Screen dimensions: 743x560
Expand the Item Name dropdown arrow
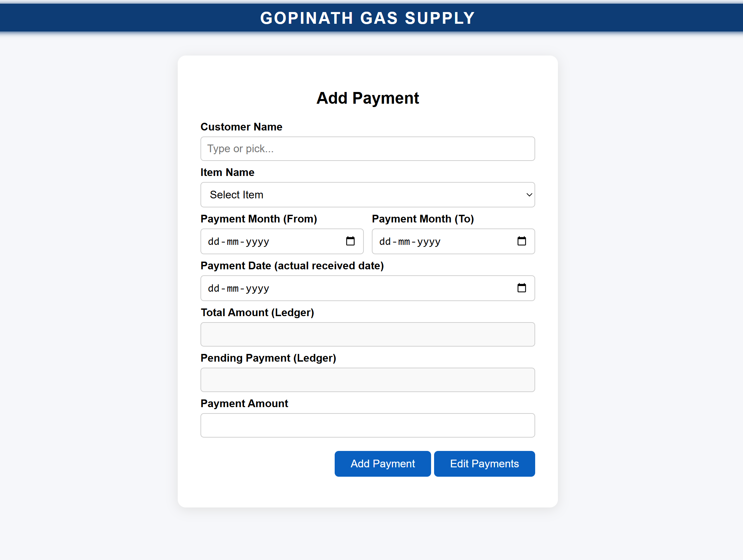(529, 195)
